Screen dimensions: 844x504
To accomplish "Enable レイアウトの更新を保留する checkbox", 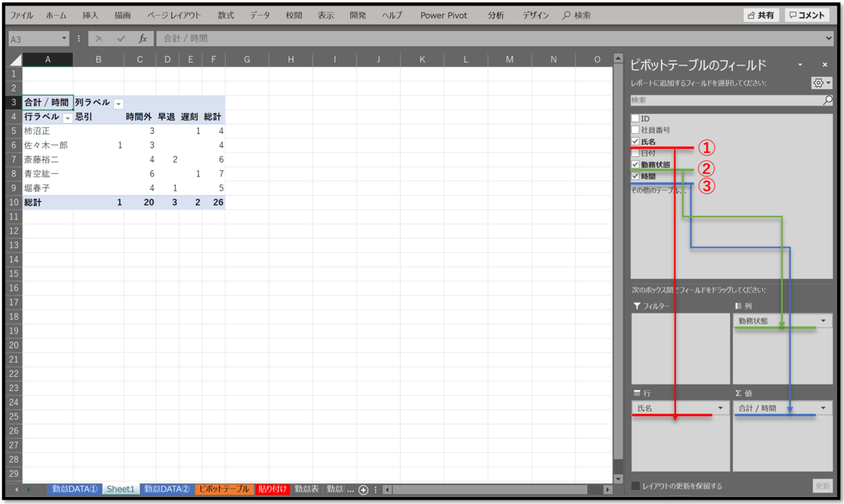I will (x=636, y=486).
